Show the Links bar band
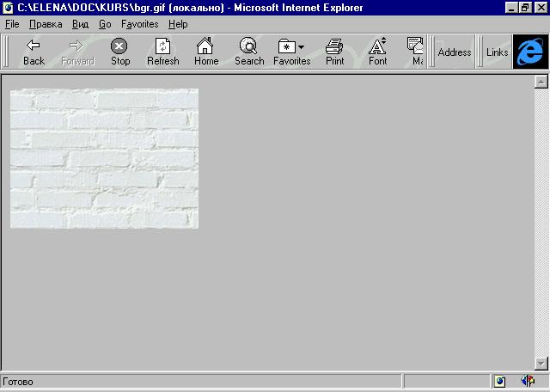The width and height of the screenshot is (550, 392). pos(497,52)
